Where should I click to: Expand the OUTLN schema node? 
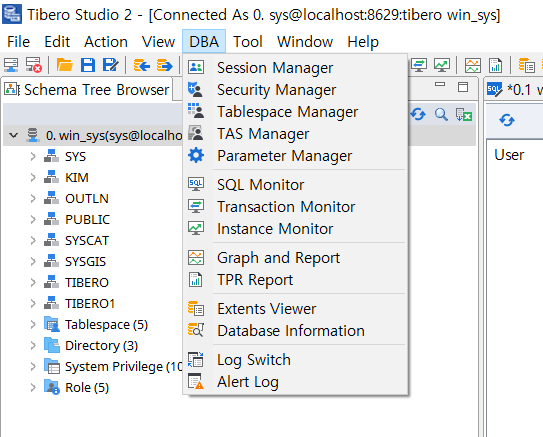click(33, 198)
